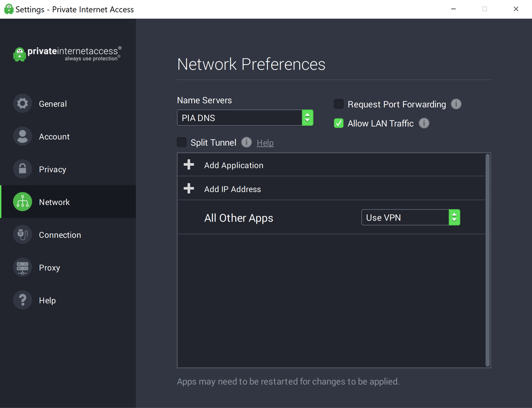532x408 pixels.
Task: Close the Settings window
Action: pyautogui.click(x=516, y=9)
